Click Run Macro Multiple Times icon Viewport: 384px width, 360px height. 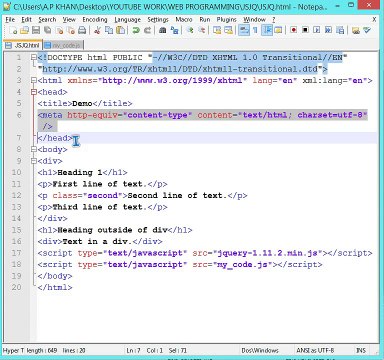(328, 31)
